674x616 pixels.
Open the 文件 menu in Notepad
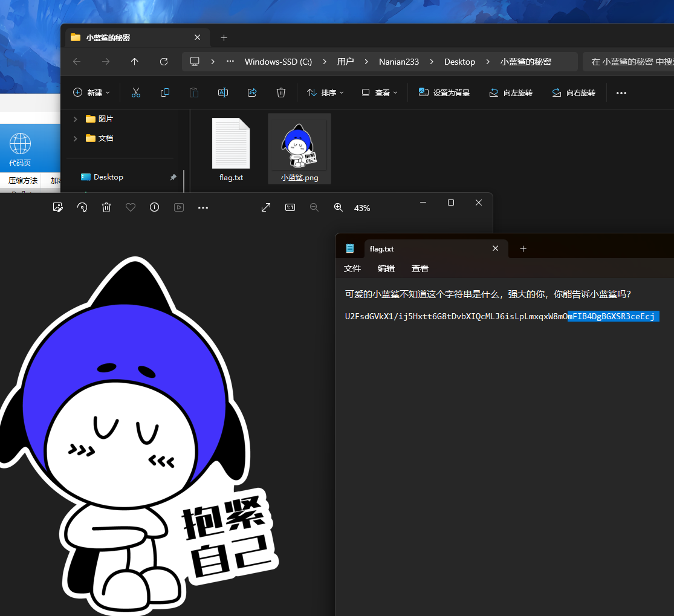(352, 268)
